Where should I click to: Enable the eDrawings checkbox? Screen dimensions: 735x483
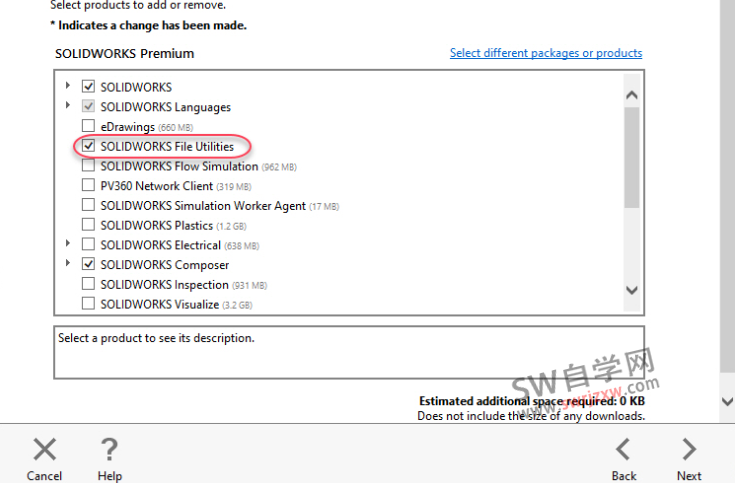(x=88, y=126)
